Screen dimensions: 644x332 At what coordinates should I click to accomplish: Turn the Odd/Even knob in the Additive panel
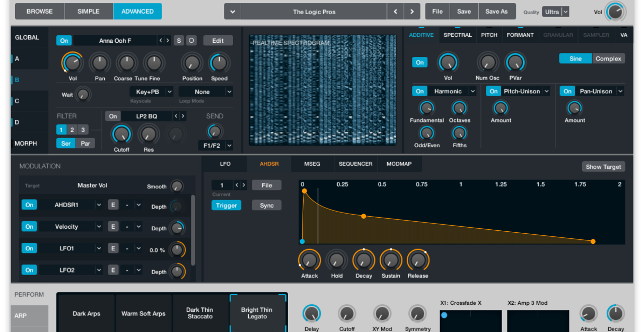coord(426,134)
